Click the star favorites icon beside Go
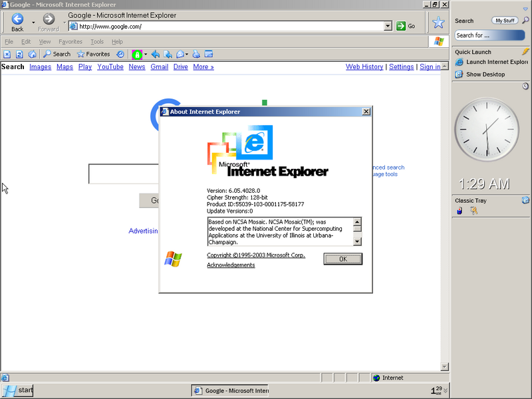This screenshot has width=532, height=399. 438,23
